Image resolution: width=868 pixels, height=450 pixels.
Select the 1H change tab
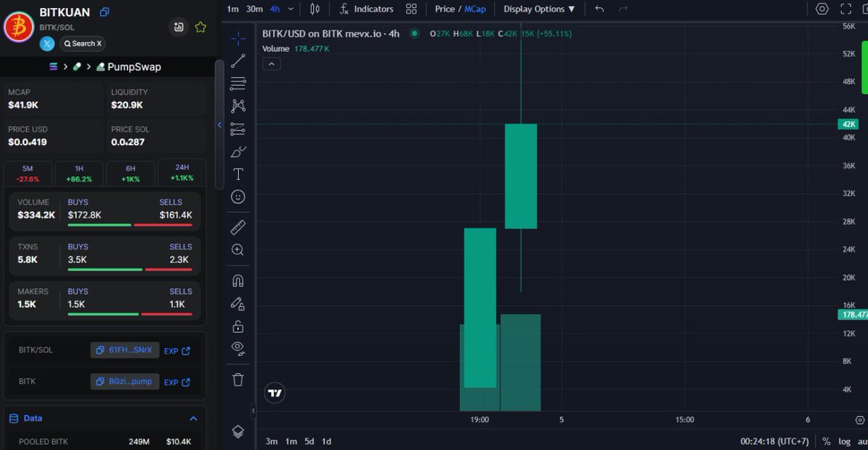[79, 173]
